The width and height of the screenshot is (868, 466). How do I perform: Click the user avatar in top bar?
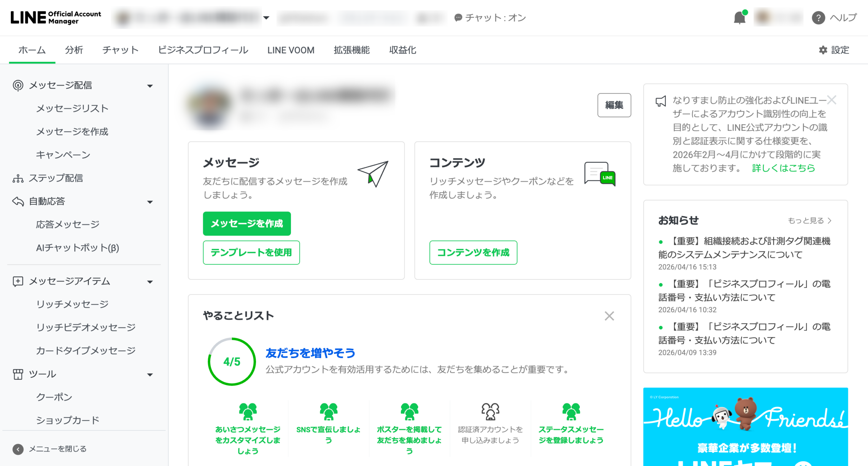763,17
